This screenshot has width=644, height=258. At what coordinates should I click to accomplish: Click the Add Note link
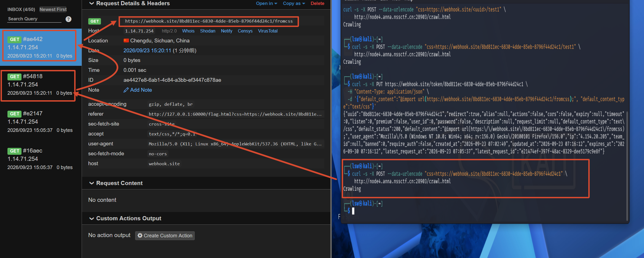[x=141, y=90]
